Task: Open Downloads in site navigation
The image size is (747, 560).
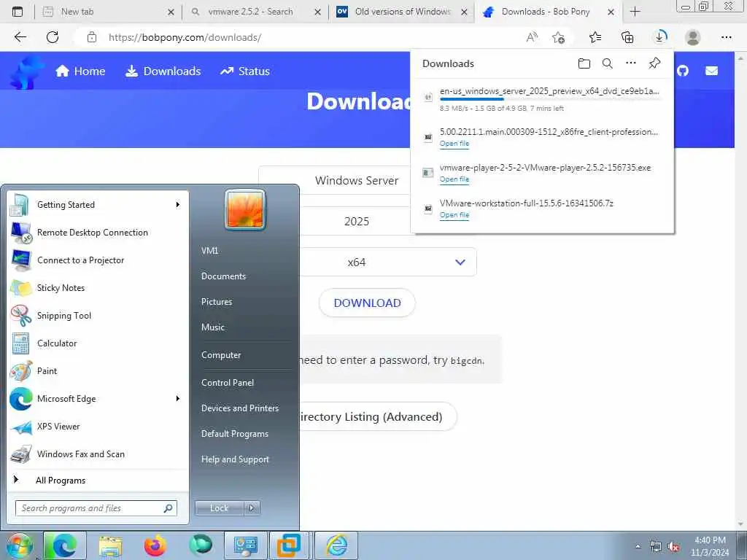Action: (163, 71)
